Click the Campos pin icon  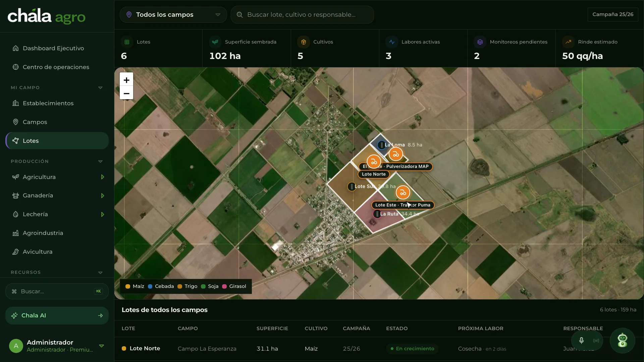point(15,122)
